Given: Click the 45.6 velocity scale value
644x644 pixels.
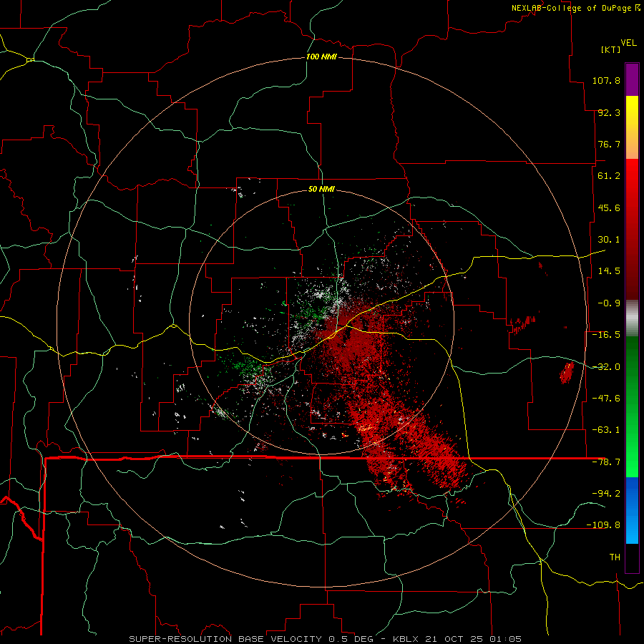Looking at the screenshot, I should point(609,208).
